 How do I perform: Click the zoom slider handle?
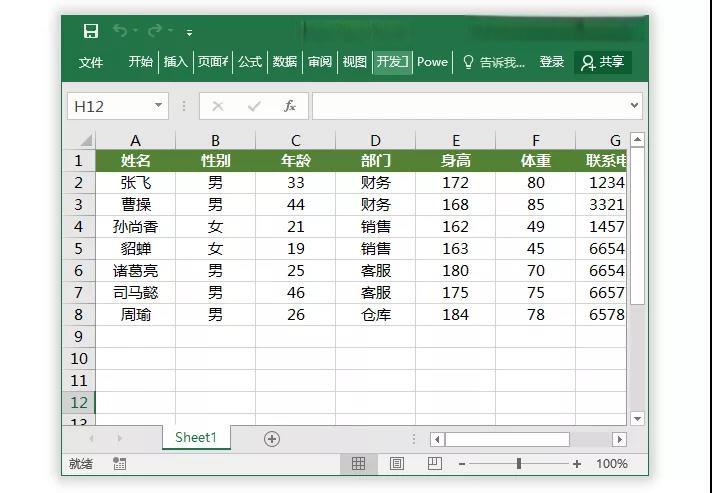[x=518, y=464]
